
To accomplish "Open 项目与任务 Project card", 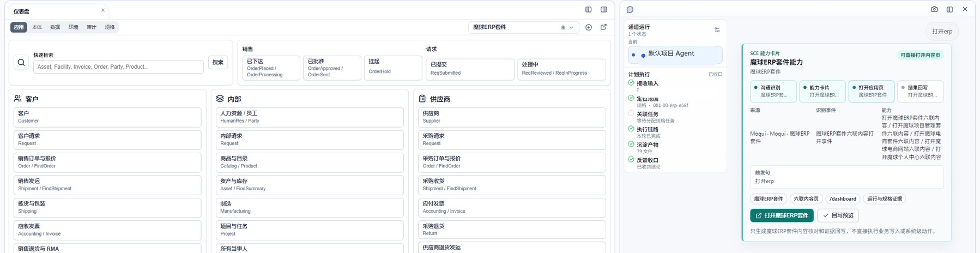I will pos(310,230).
